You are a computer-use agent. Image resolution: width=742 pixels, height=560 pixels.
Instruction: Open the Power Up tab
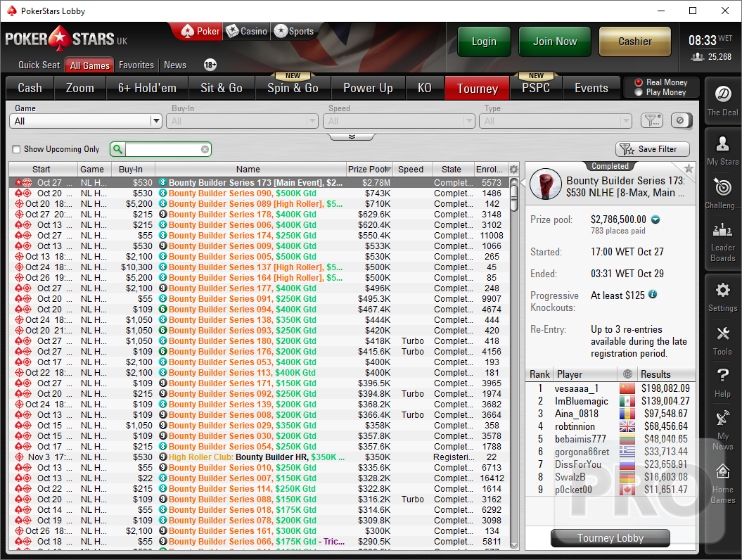click(x=368, y=88)
